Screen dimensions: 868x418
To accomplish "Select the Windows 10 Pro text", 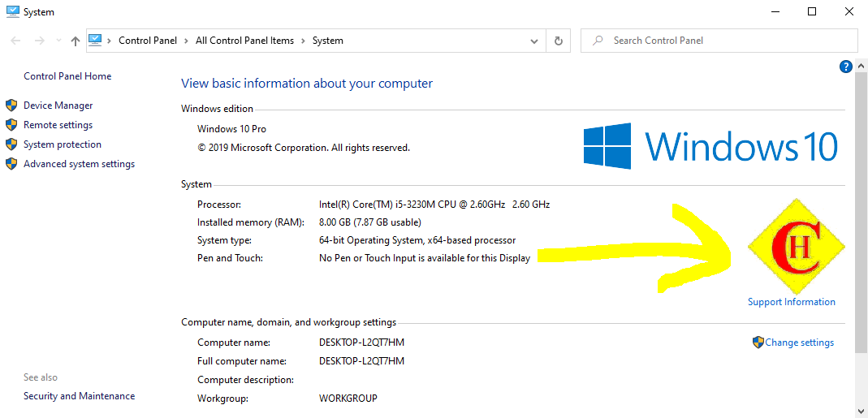I will [x=231, y=129].
